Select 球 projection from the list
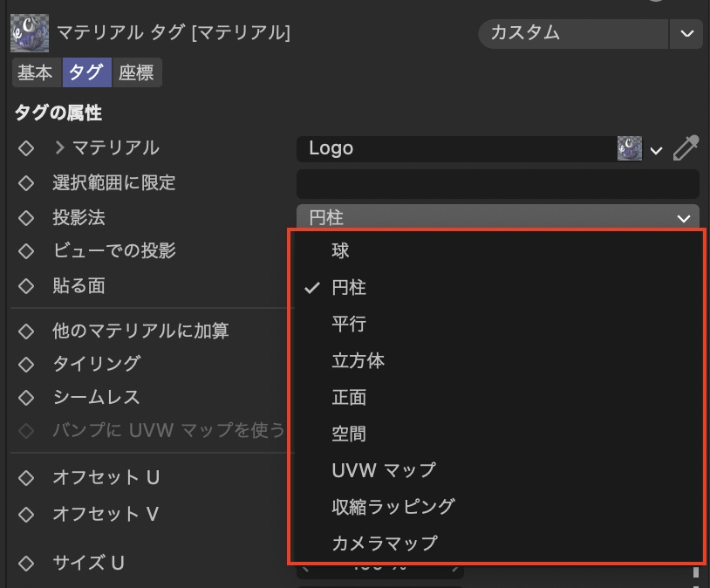The image size is (710, 588). pos(340,251)
